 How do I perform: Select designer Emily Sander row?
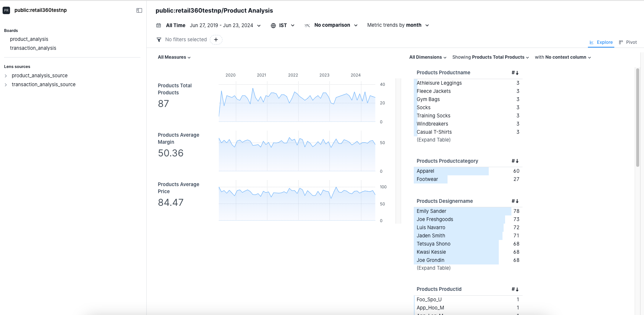(468, 211)
